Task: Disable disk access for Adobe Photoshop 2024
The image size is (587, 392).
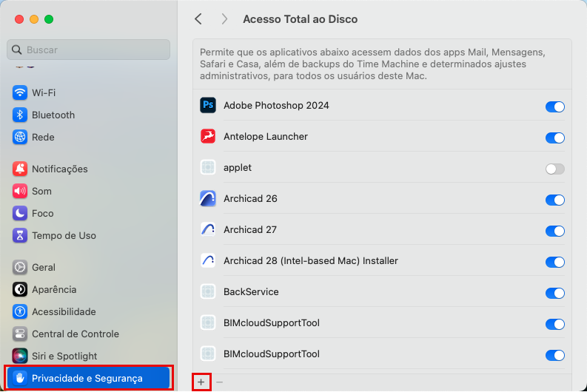Action: click(x=555, y=107)
